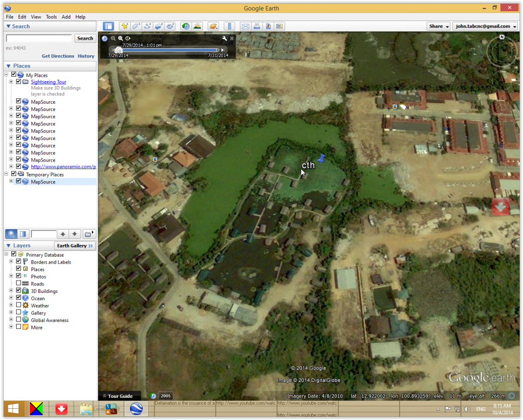Toggle sunlight across the landscape icon
523x420 pixels.
point(197,26)
